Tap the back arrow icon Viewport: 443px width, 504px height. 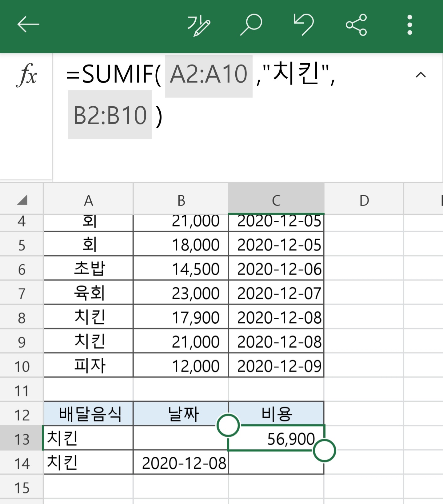click(28, 25)
